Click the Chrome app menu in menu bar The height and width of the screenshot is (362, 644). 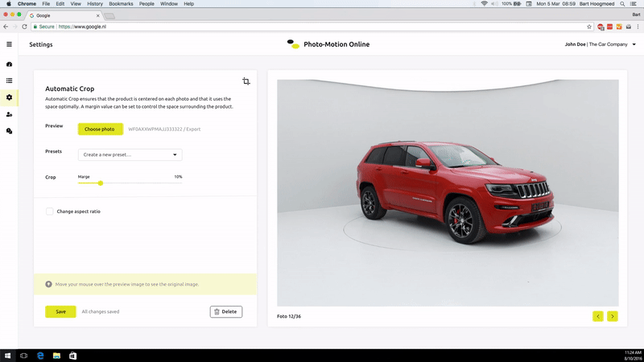pyautogui.click(x=27, y=4)
